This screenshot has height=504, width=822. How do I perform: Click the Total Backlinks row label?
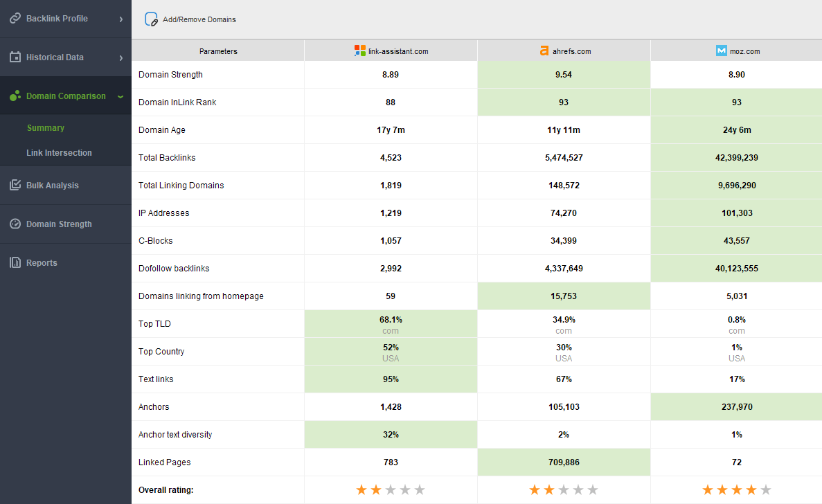tap(167, 158)
